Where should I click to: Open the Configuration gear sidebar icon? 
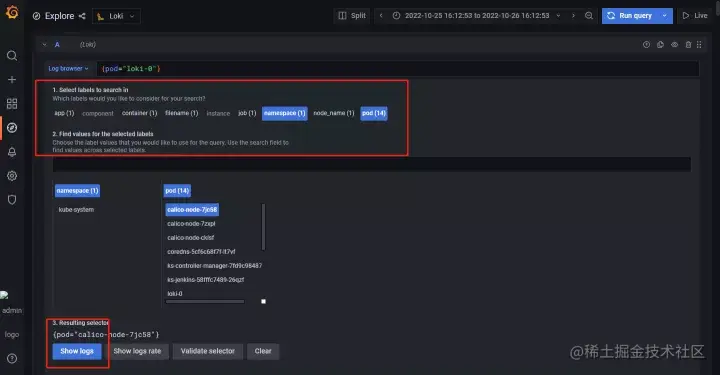(12, 176)
